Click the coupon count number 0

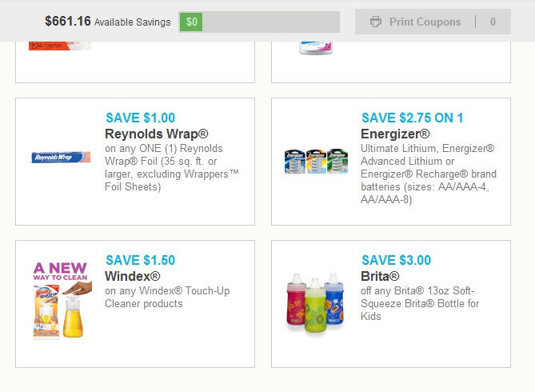coord(493,22)
